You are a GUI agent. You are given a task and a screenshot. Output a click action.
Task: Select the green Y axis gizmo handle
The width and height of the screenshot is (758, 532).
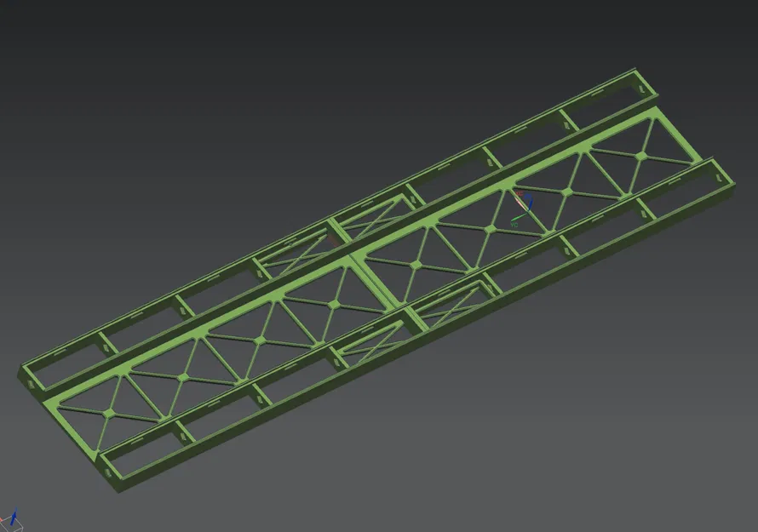(520, 218)
